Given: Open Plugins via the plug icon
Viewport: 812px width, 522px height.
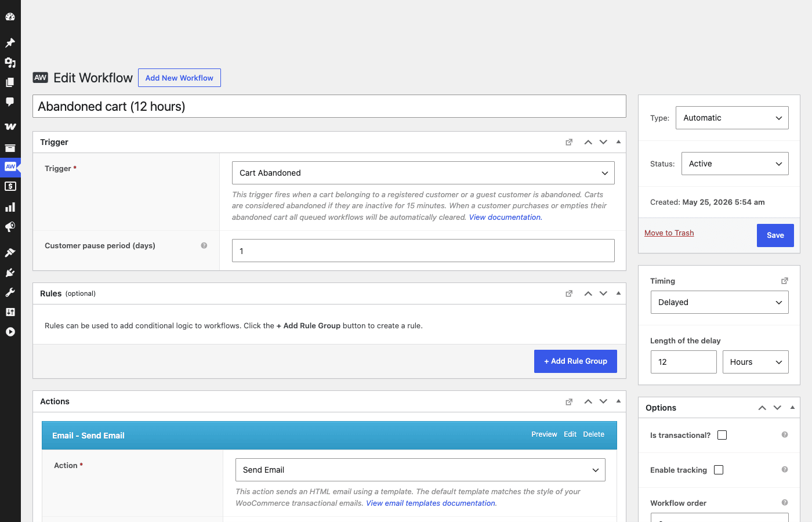Looking at the screenshot, I should [x=10, y=273].
